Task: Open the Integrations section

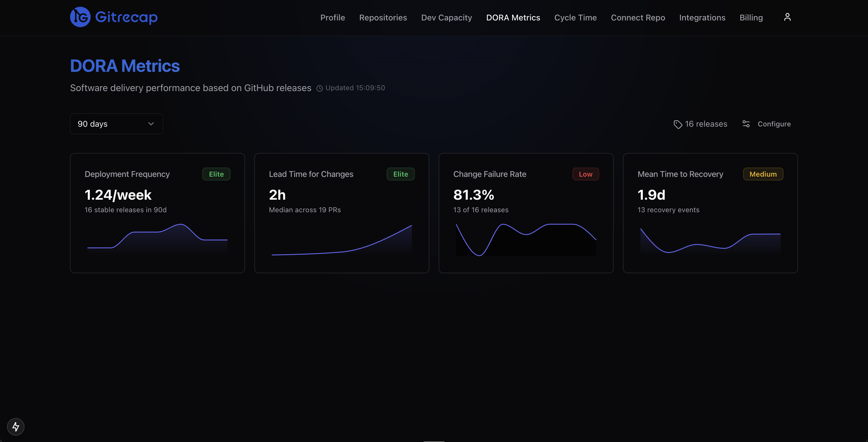Action: 702,18
